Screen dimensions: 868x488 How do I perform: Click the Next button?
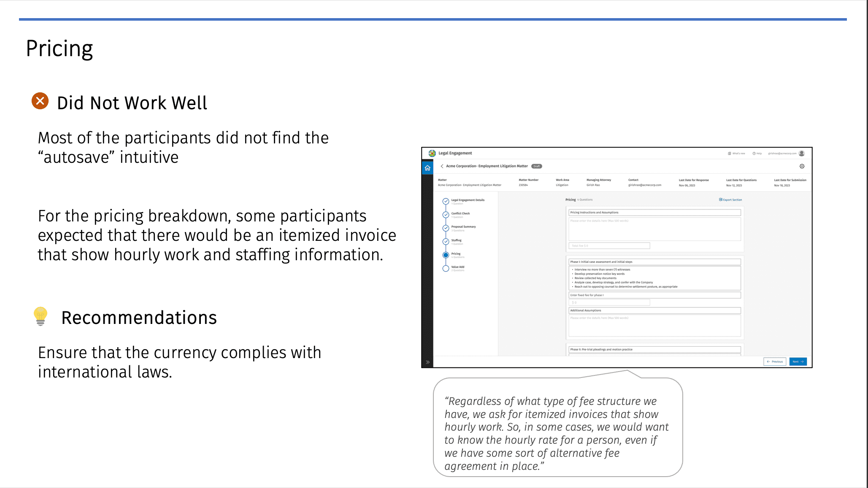pos(798,361)
